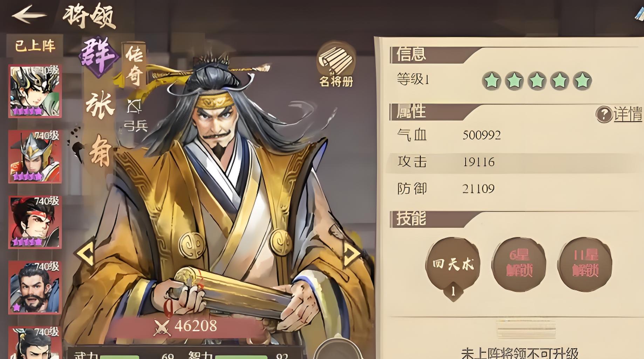Viewport: 644px width, 359px height.
Task: Go back with the arrow icon
Action: pos(29,15)
